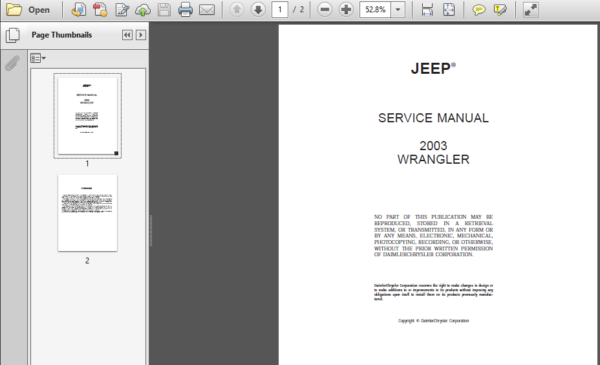Select the highlight text tool

coord(500,10)
